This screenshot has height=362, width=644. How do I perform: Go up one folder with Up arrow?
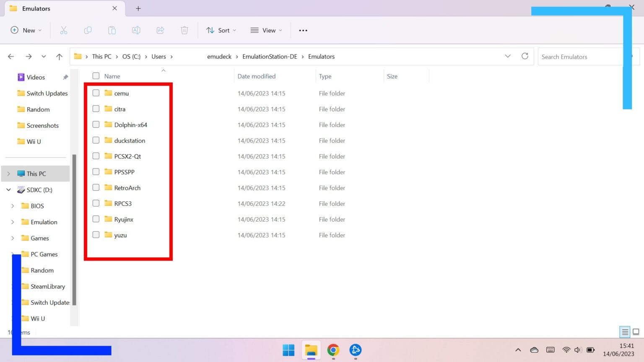click(59, 57)
